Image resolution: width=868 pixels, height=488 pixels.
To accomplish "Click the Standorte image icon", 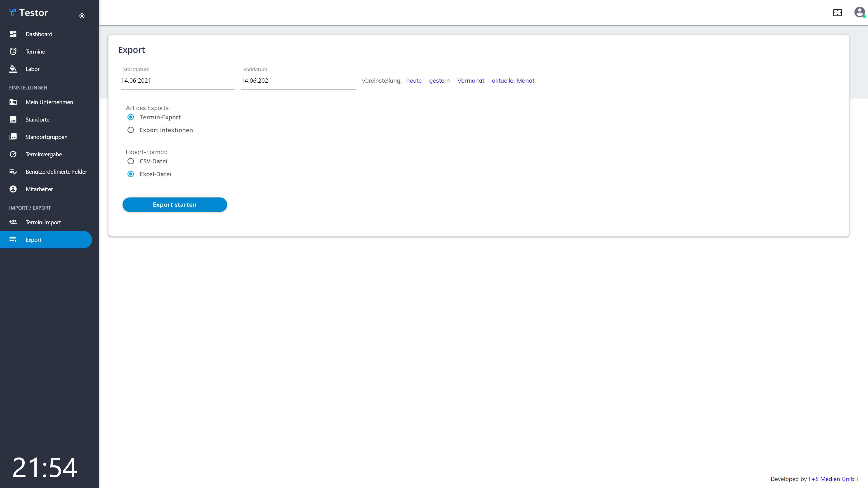I will pyautogui.click(x=13, y=120).
